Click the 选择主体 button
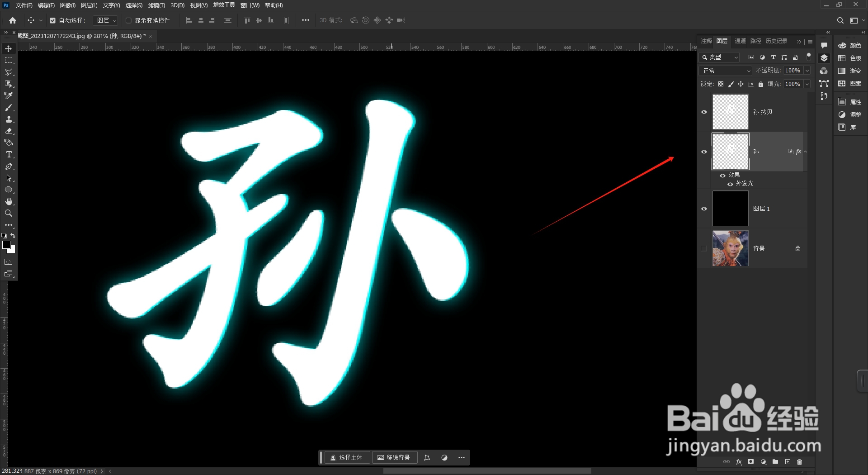Screen dimensions: 868x475 pos(347,457)
